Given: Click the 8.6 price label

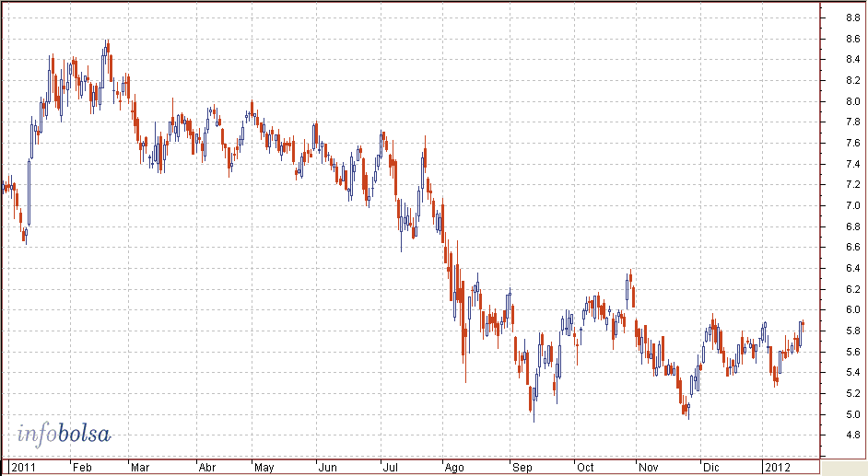Looking at the screenshot, I should click(853, 40).
